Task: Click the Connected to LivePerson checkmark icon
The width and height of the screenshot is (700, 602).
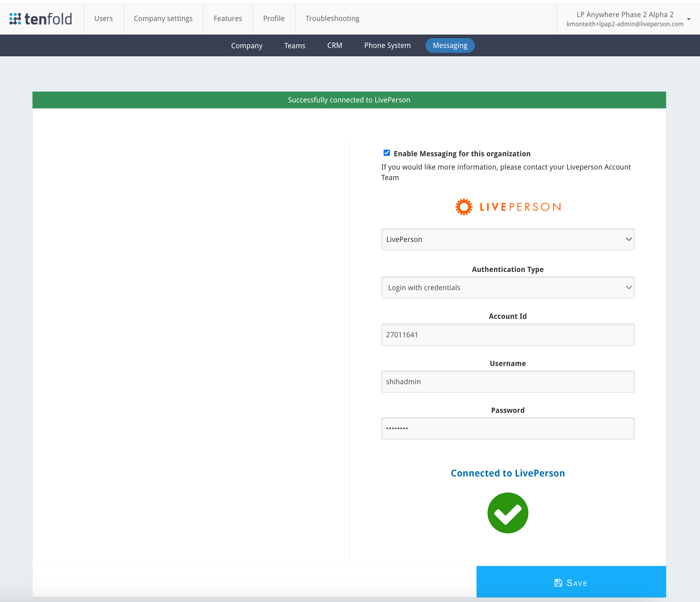Action: tap(508, 513)
